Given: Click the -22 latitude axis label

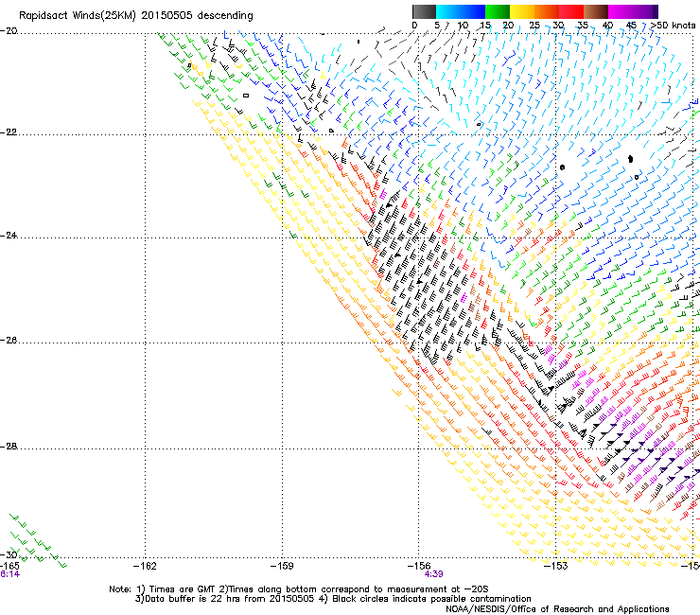Looking at the screenshot, I should pos(9,132).
